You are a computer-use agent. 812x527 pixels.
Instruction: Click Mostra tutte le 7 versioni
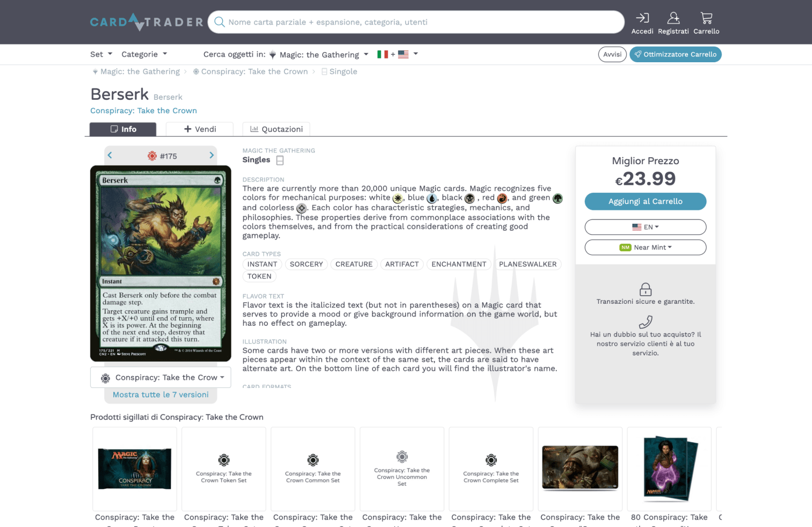(161, 394)
